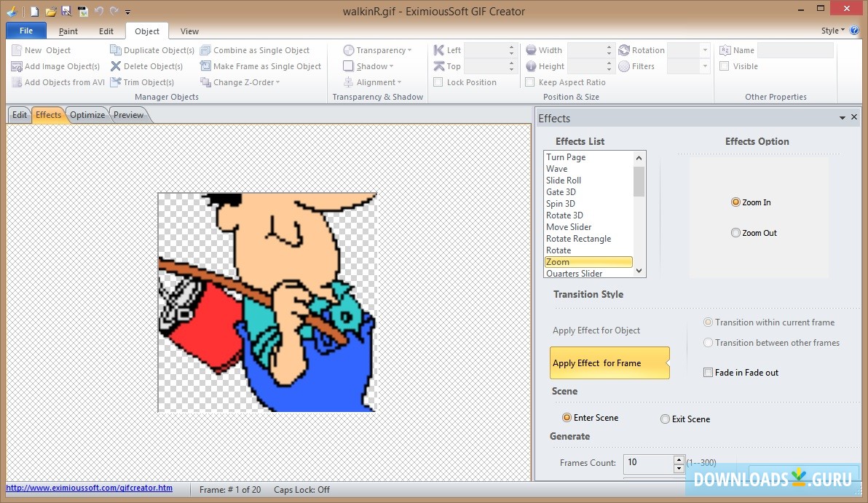Viewport: 868px width, 503px height.
Task: Click Add Objects from AVI icon
Action: tap(17, 82)
